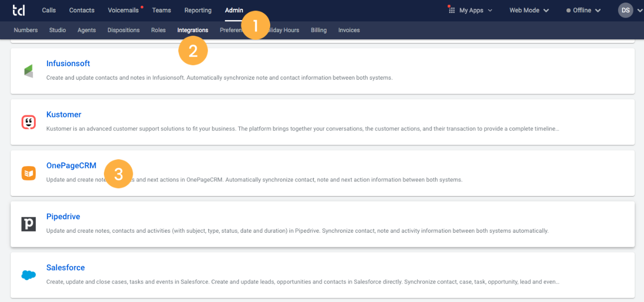Open the Kustomer integration link
This screenshot has height=302, width=644.
pyautogui.click(x=64, y=114)
